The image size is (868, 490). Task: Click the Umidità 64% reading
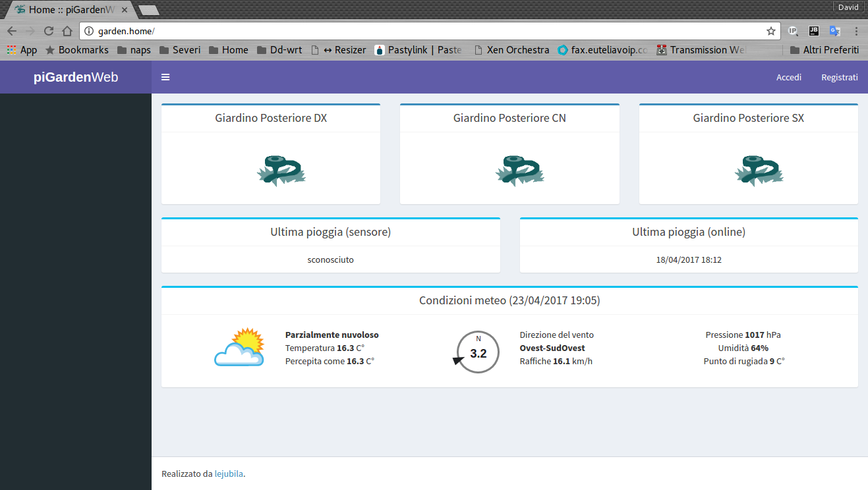coord(743,348)
